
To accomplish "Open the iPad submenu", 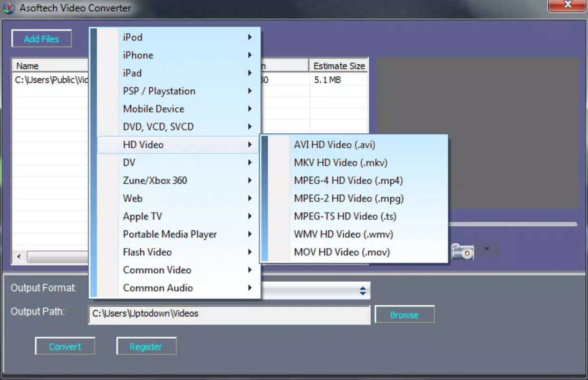I will point(178,73).
